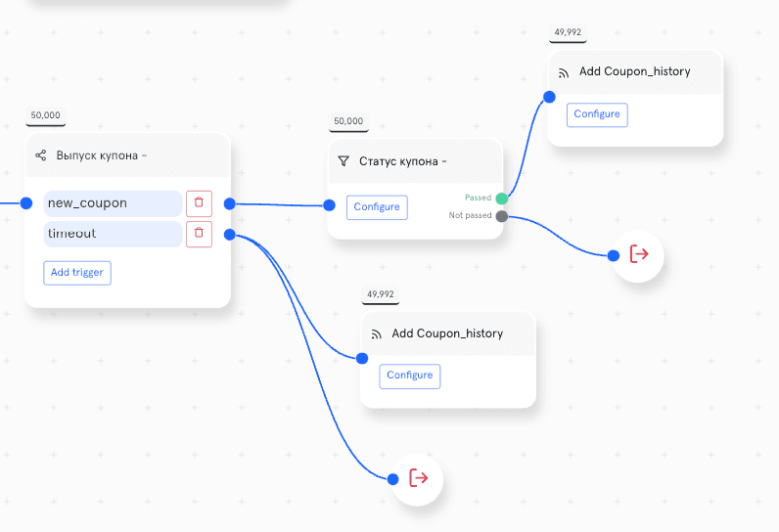Image resolution: width=779 pixels, height=532 pixels.
Task: Select the timeout trigger field
Action: [x=113, y=234]
